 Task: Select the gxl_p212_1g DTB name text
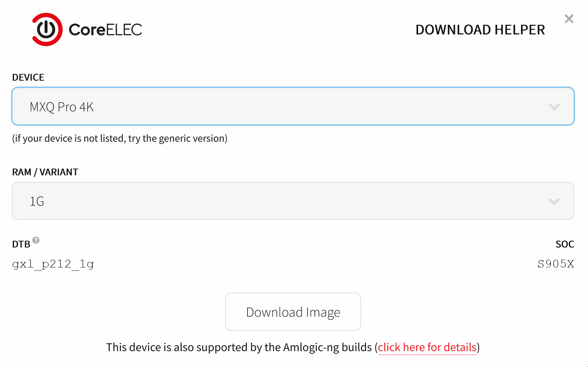pyautogui.click(x=53, y=264)
